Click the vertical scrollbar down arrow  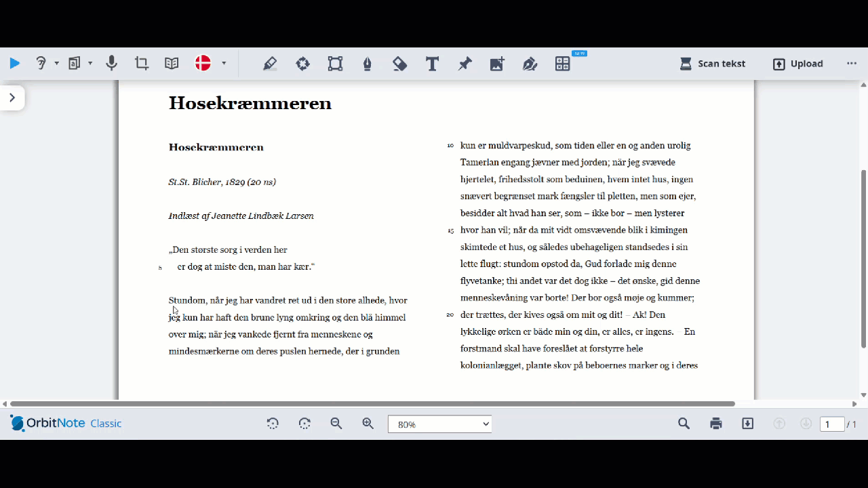coord(863,395)
